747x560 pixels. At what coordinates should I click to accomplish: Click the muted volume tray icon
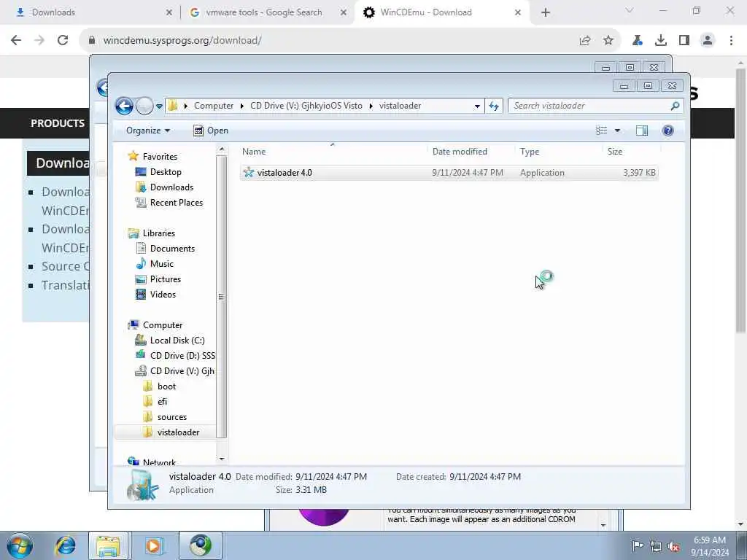tap(673, 546)
